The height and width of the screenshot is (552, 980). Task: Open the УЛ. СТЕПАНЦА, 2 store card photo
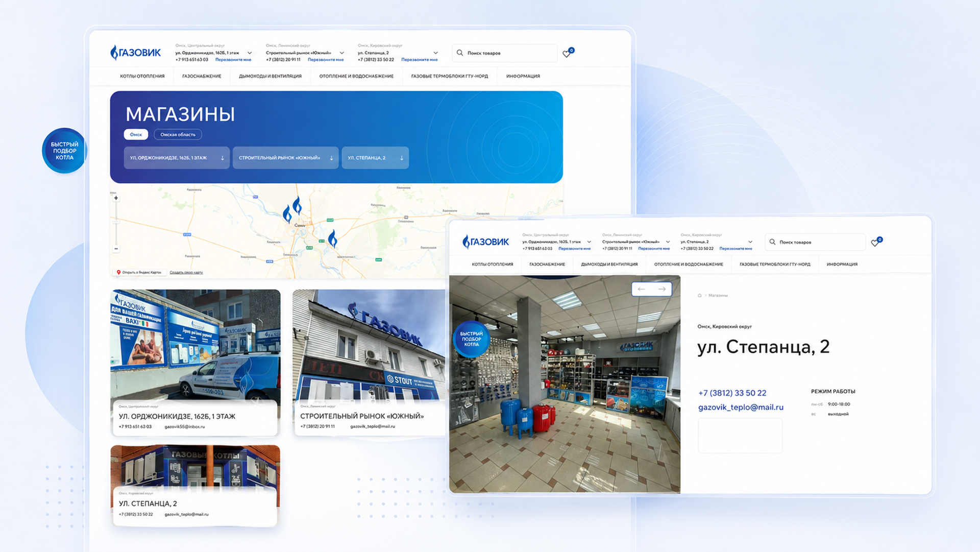pos(195,466)
